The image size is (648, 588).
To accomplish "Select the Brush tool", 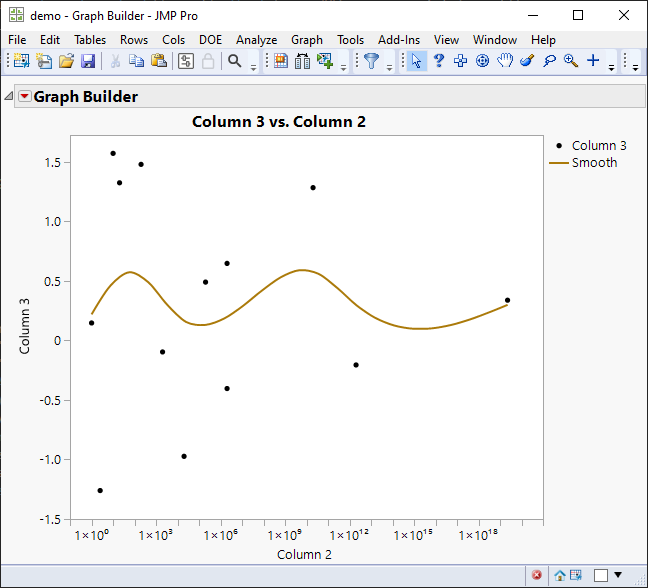I will click(x=527, y=61).
